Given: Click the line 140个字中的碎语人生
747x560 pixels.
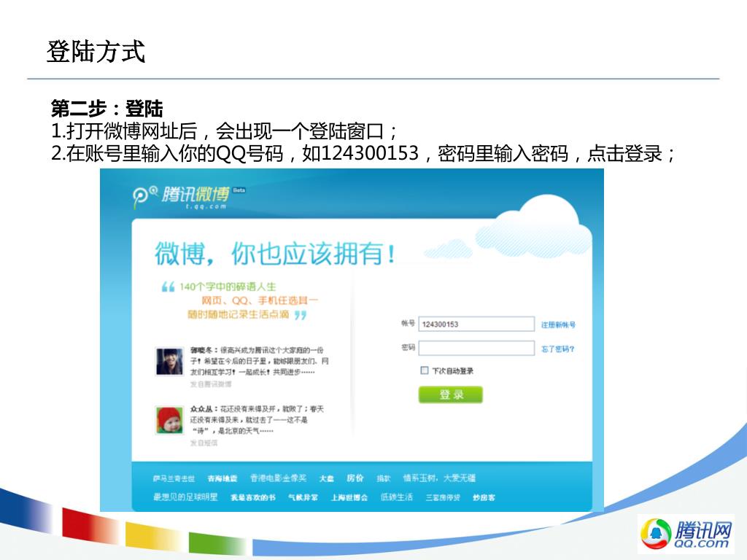Looking at the screenshot, I should (228, 287).
